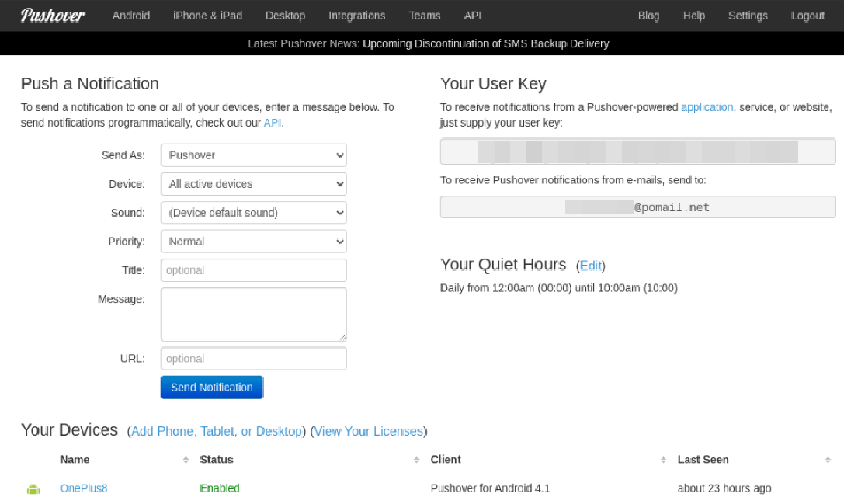Edit your Quiet Hours settings
The image size is (844, 504).
point(591,265)
